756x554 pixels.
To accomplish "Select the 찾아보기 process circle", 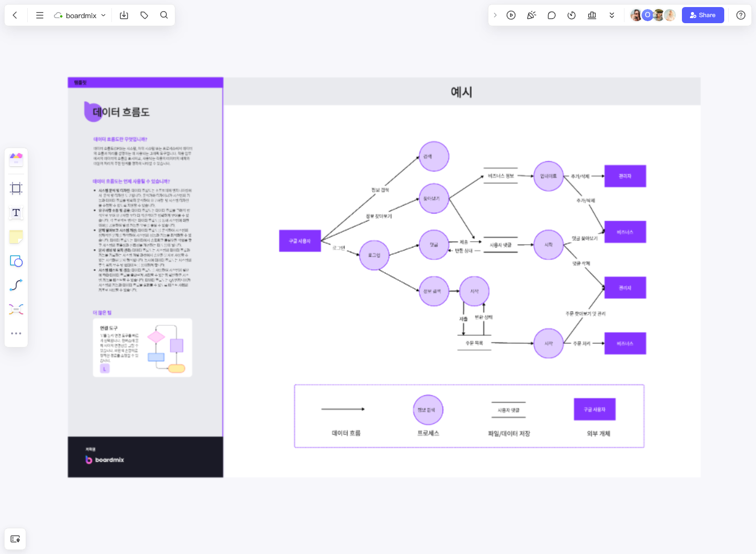I will click(434, 198).
